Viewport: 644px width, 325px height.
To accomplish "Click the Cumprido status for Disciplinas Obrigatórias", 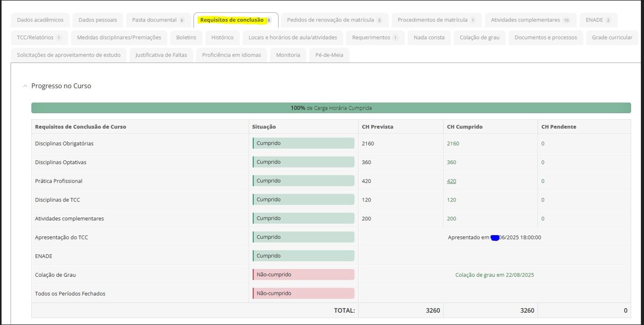I will [303, 144].
